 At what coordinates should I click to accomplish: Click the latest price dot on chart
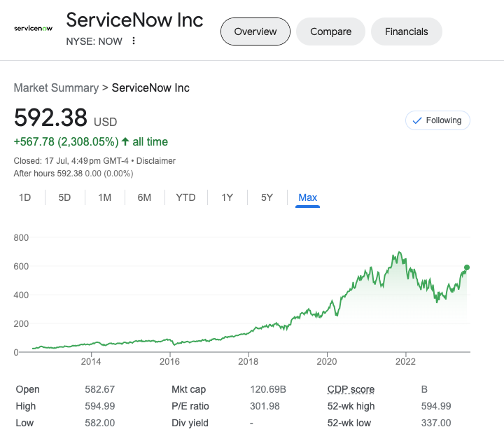point(467,267)
